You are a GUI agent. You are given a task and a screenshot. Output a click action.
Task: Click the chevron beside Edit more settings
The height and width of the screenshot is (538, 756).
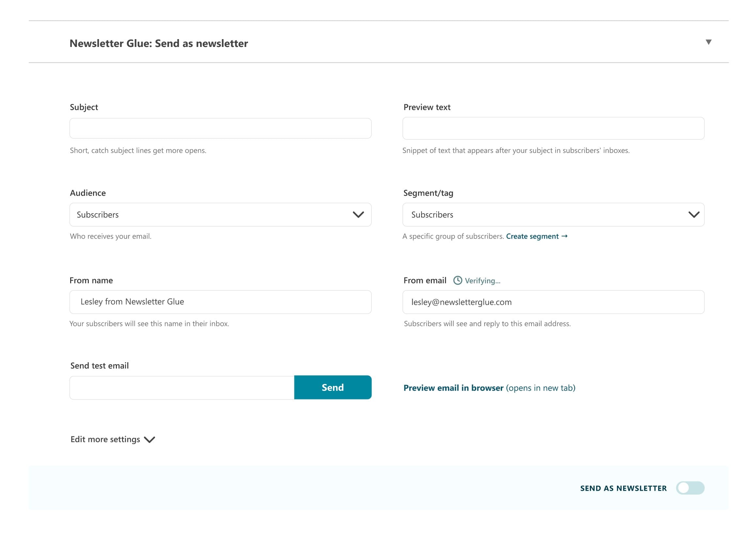tap(150, 440)
